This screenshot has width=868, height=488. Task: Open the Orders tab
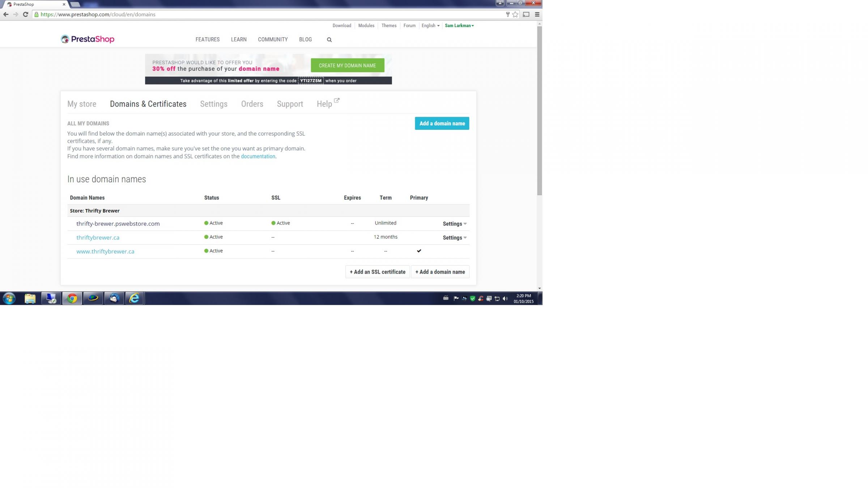pos(252,104)
